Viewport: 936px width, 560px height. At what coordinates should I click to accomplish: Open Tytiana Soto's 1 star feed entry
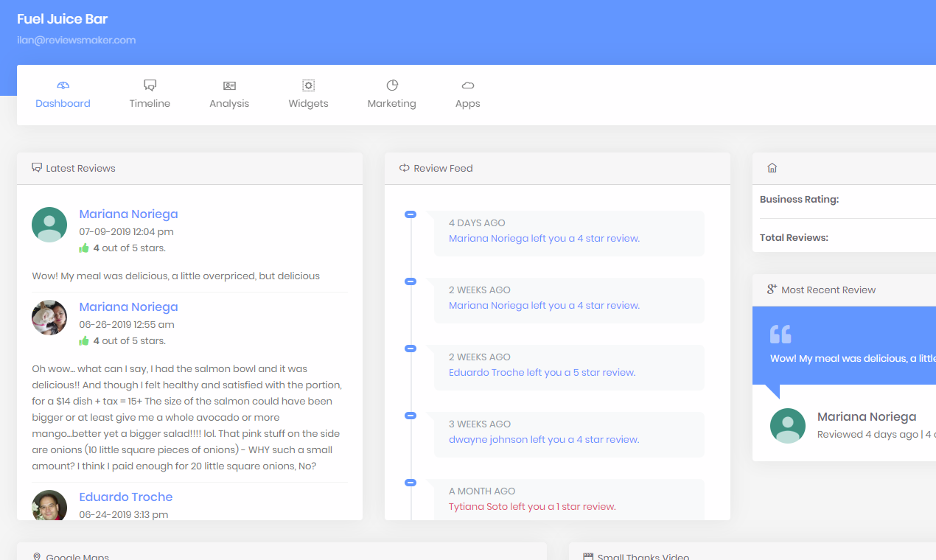(x=532, y=507)
